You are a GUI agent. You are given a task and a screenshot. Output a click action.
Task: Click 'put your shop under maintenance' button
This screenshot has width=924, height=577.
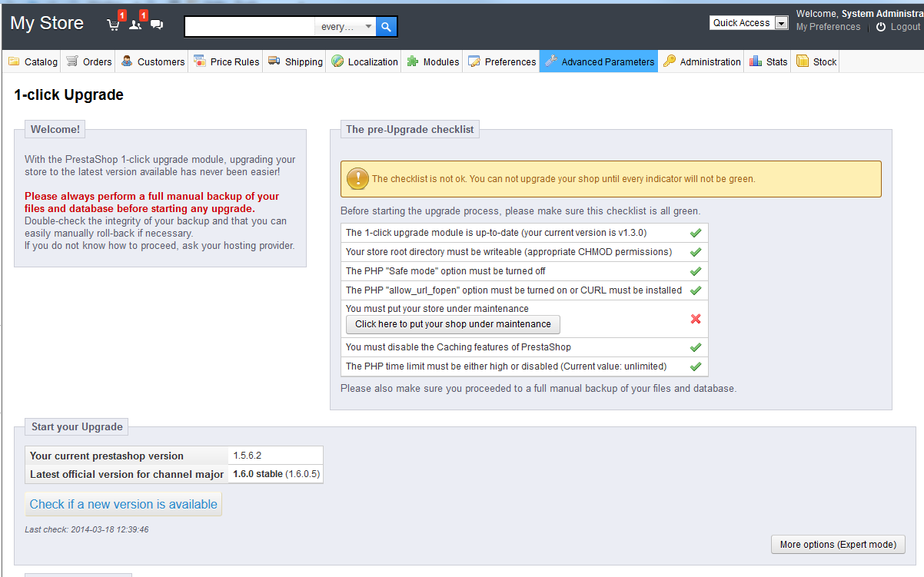453,324
